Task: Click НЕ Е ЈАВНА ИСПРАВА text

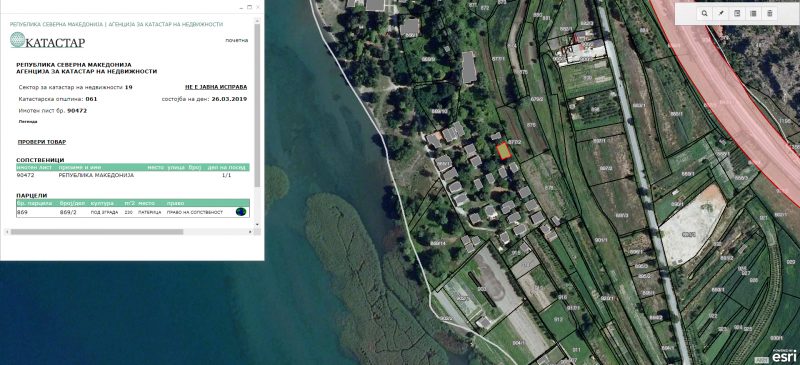Action: tap(216, 87)
